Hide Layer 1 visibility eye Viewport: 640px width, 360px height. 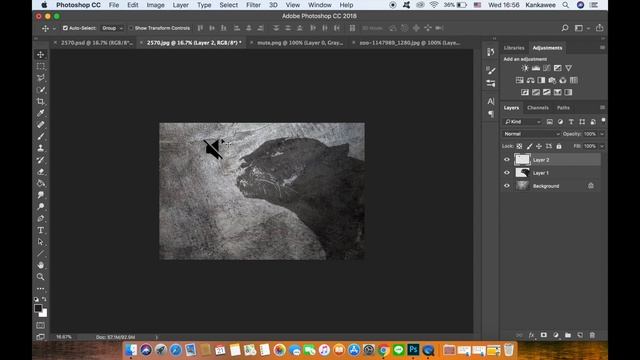507,173
